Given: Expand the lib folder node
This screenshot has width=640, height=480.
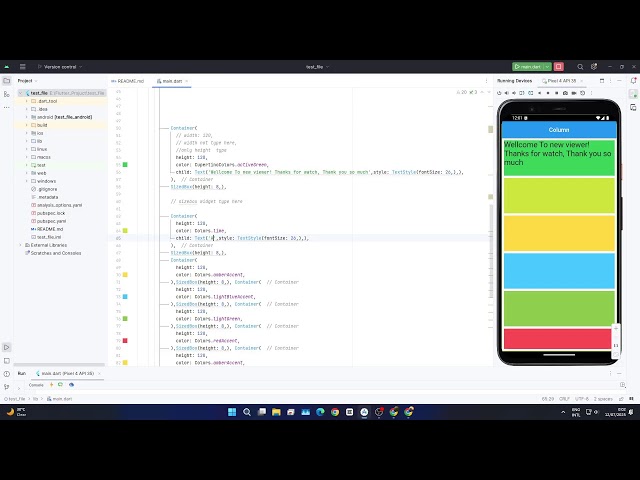Looking at the screenshot, I should pos(27,141).
